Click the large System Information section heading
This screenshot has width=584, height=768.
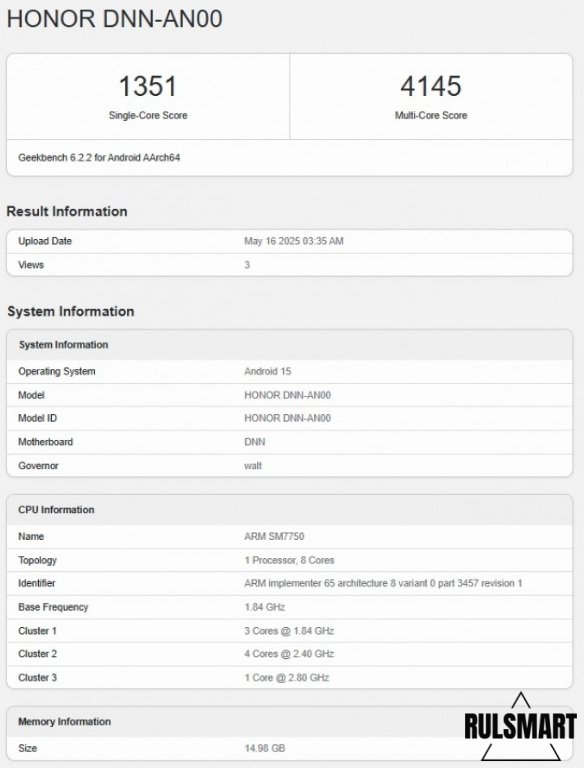coord(71,311)
